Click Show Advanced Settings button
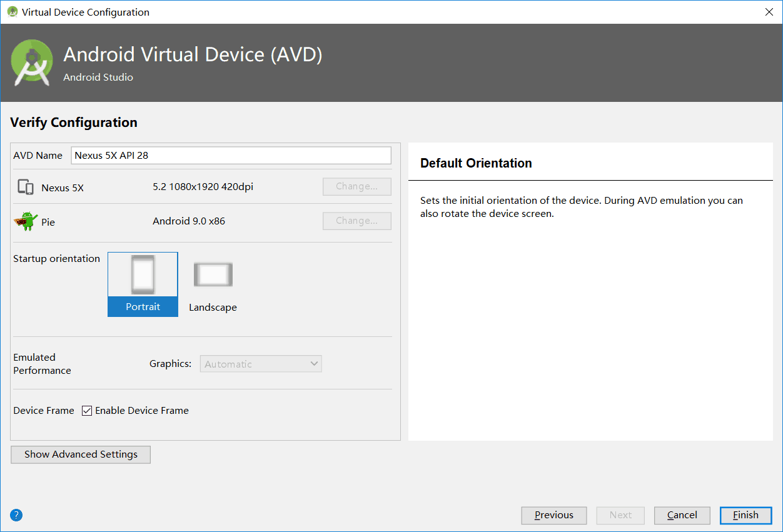This screenshot has height=532, width=783. click(x=81, y=454)
